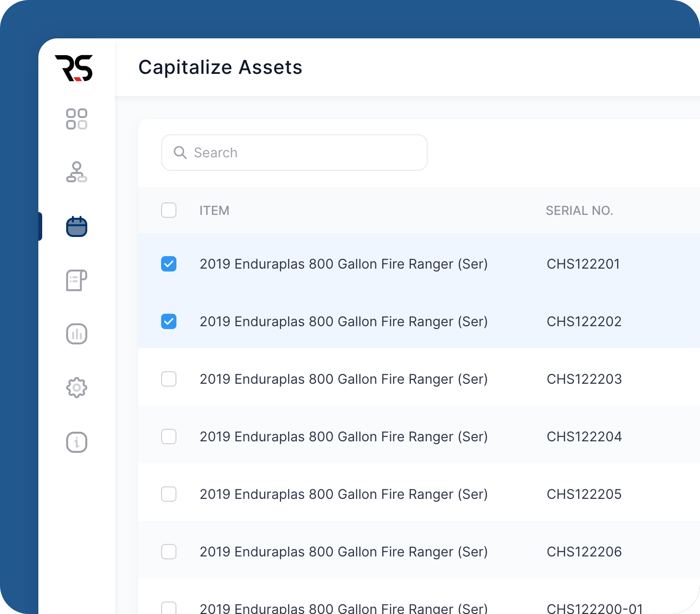Click serial number CHS122203
This screenshot has width=700, height=614.
tap(584, 379)
